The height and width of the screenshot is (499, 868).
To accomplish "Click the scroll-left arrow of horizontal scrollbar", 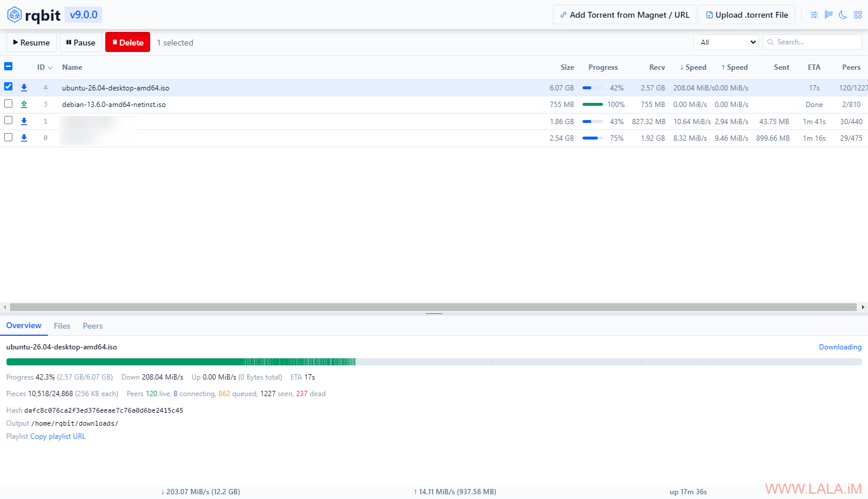I will 5,307.
